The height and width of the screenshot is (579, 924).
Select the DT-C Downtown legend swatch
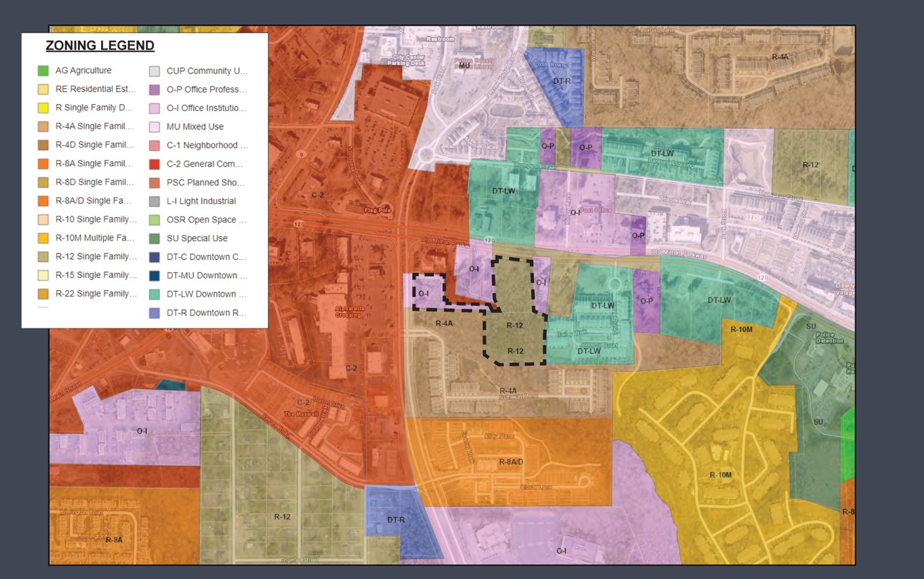154,256
